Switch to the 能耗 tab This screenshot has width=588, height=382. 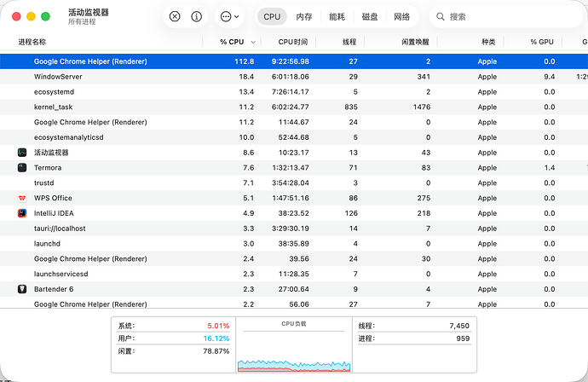[337, 16]
